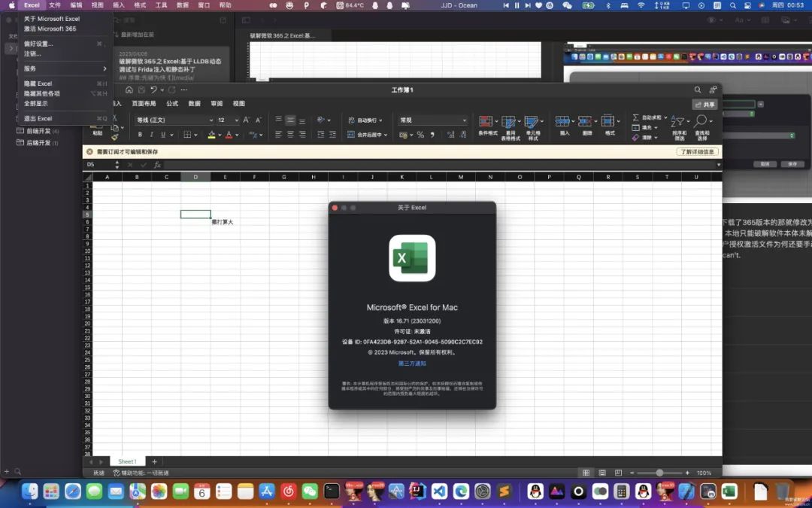Open the font size 12 dropdown

point(228,120)
